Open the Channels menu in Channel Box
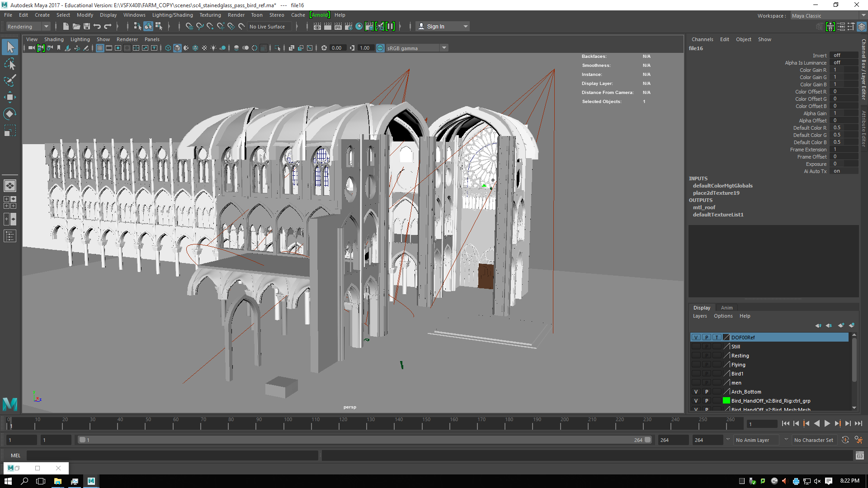Viewport: 868px width, 488px height. 702,39
